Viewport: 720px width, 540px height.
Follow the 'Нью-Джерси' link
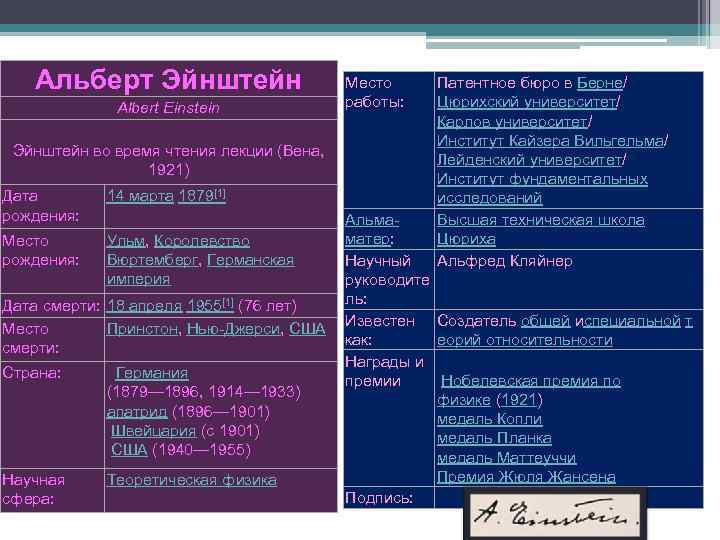[233, 329]
